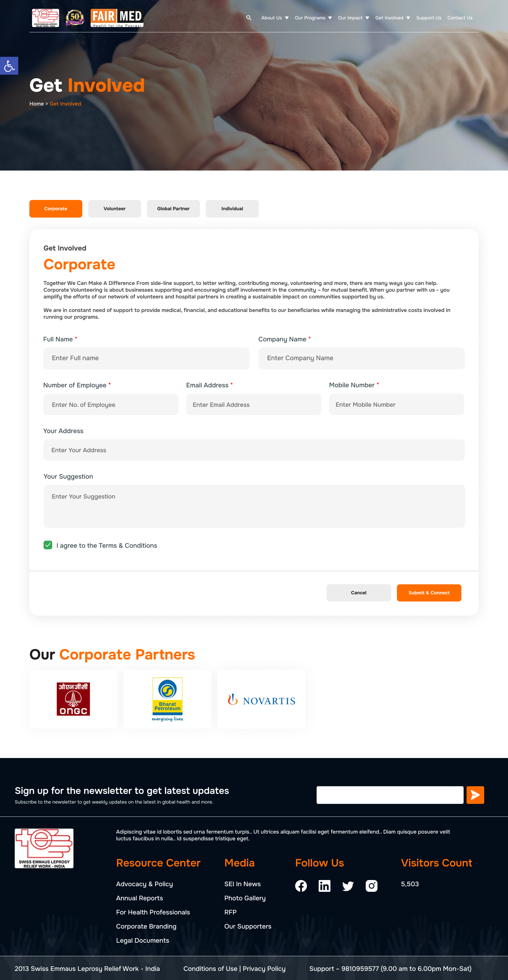Visit the Twitter bird icon
Screen dimensions: 508x980
coord(348,886)
